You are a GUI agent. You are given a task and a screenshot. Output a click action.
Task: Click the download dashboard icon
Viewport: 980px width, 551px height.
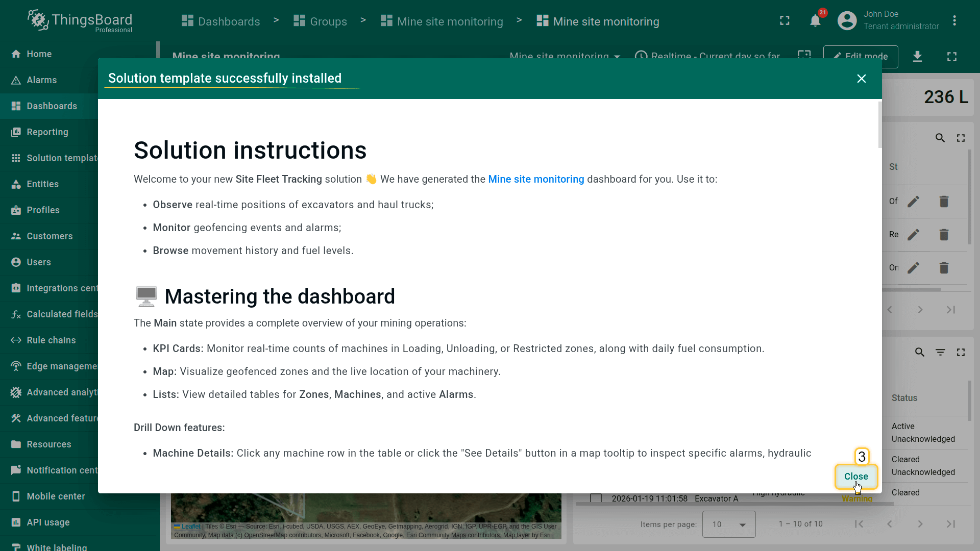tap(917, 56)
